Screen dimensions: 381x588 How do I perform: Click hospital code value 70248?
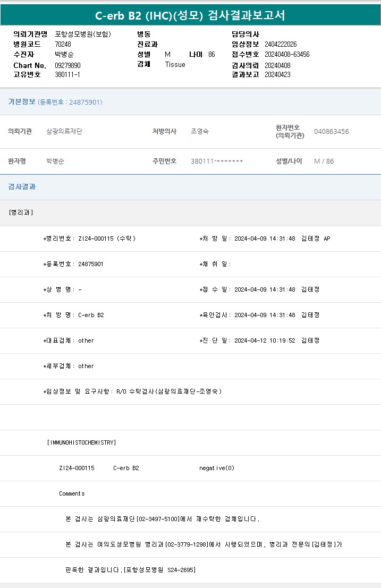pyautogui.click(x=63, y=44)
